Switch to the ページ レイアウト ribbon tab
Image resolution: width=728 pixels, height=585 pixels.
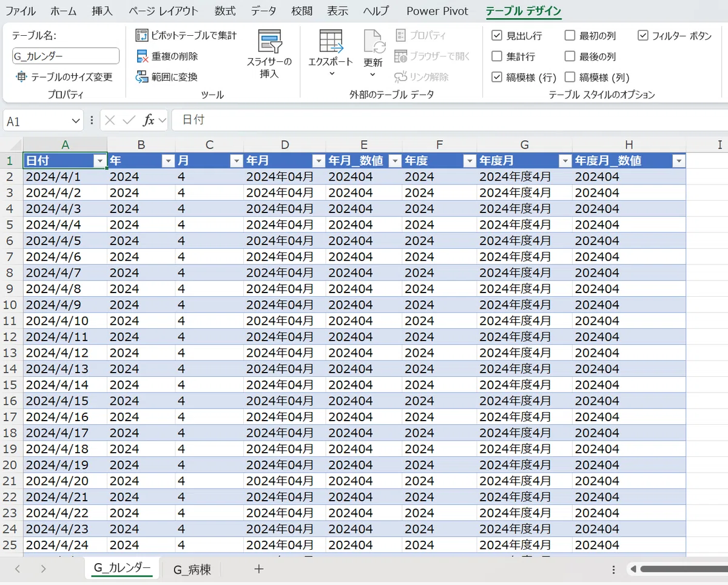point(164,11)
